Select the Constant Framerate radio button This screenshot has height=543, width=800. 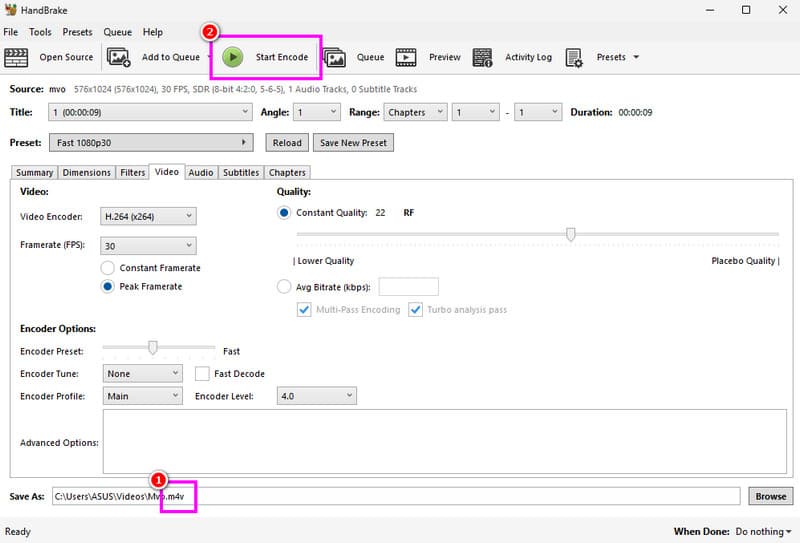[108, 268]
